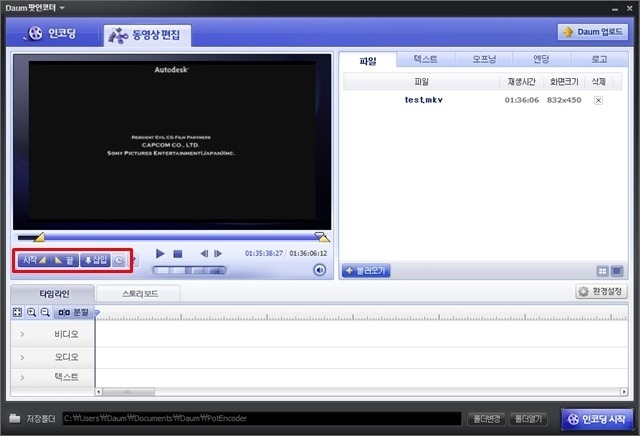640x436 pixels.
Task: Click the save folder icon
Action: [x=15, y=418]
